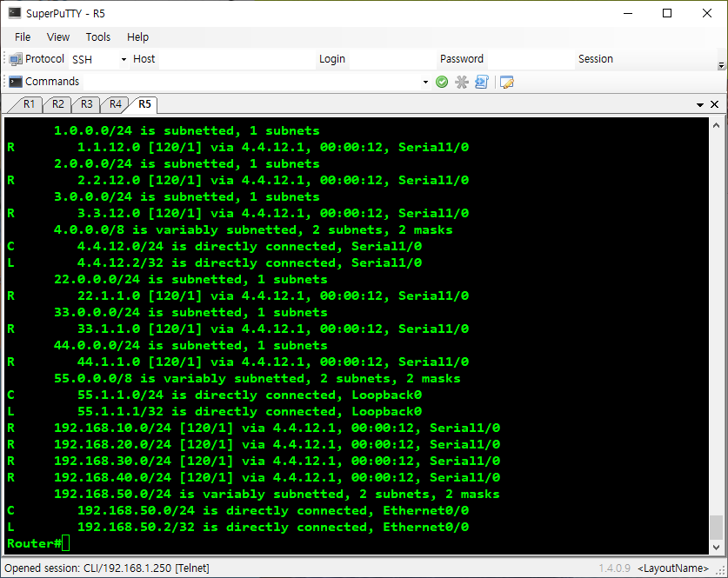Screen dimensions: 728x578
Task: Click the Opened session status bar message
Action: [x=107, y=568]
